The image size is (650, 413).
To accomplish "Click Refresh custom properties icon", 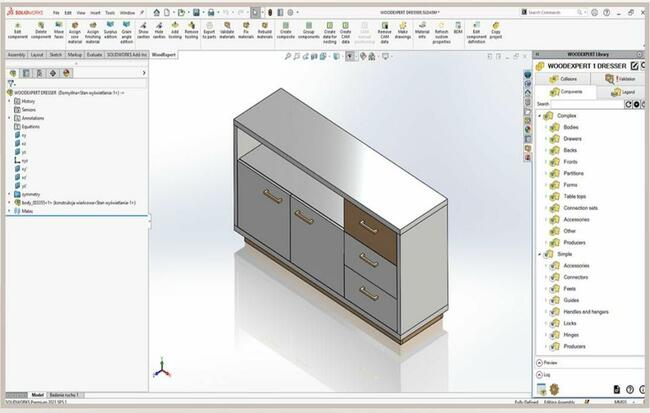I will tap(441, 33).
